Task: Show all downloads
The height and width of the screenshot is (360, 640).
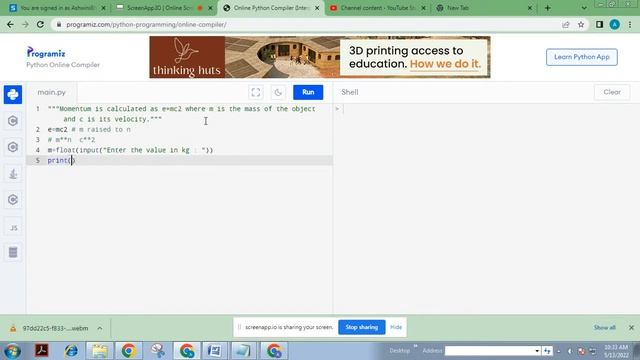Action: coord(604,328)
